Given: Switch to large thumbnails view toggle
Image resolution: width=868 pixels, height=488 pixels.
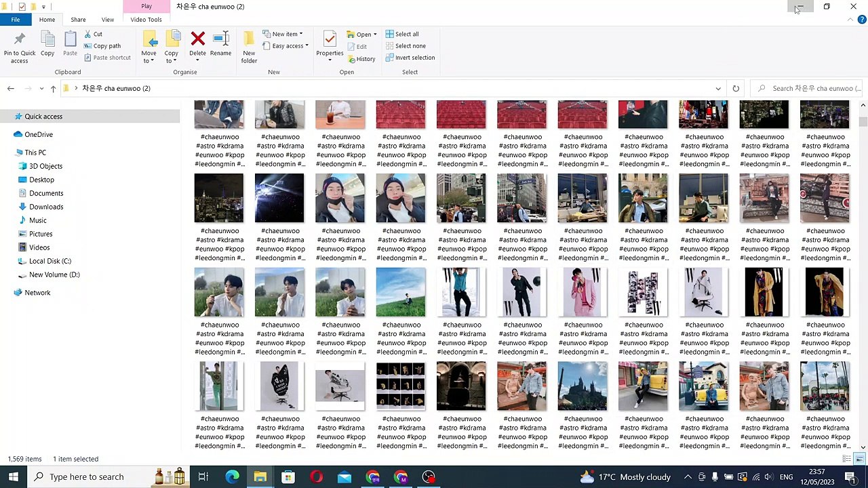Looking at the screenshot, I should point(859,459).
